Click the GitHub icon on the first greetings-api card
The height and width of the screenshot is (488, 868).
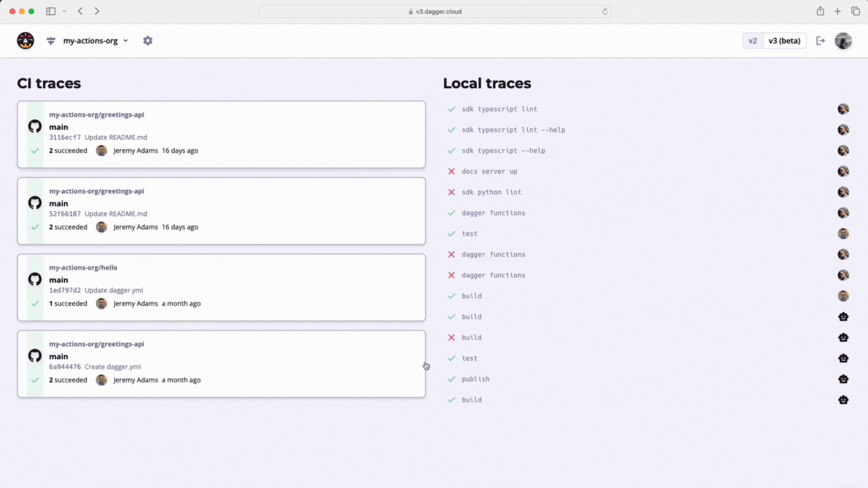click(34, 127)
